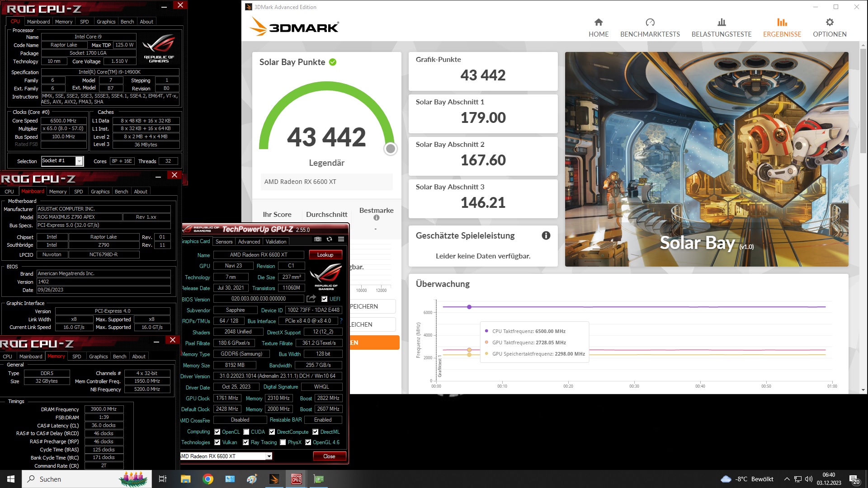Open OPTIONEN settings gear in 3DMark

point(830,28)
